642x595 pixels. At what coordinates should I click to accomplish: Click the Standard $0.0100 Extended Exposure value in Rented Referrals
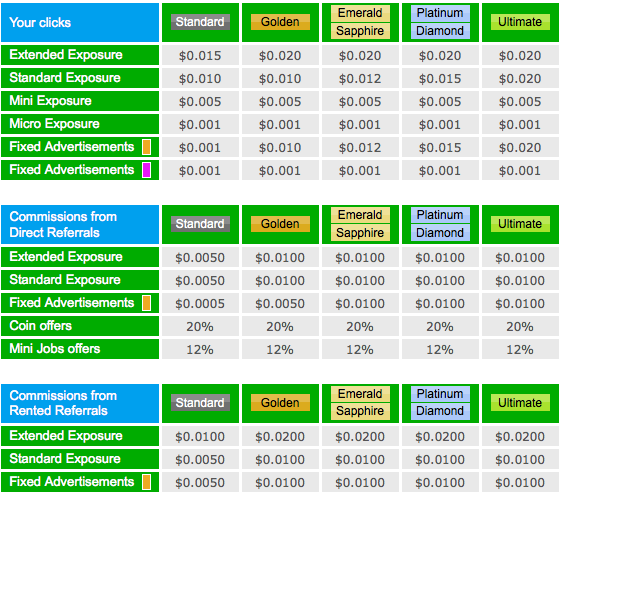(200, 437)
